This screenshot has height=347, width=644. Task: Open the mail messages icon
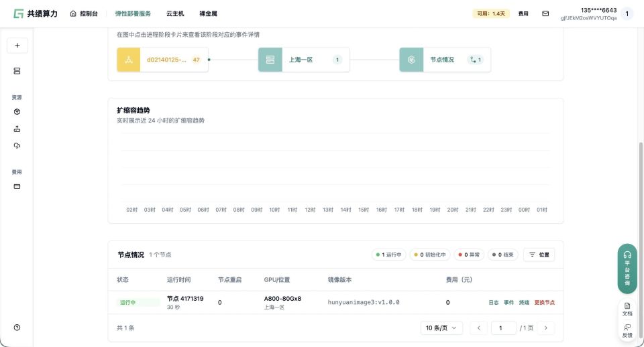click(545, 13)
